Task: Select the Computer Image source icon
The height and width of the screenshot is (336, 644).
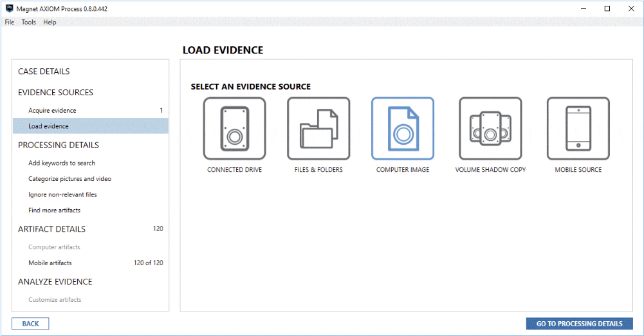Action: pyautogui.click(x=403, y=129)
